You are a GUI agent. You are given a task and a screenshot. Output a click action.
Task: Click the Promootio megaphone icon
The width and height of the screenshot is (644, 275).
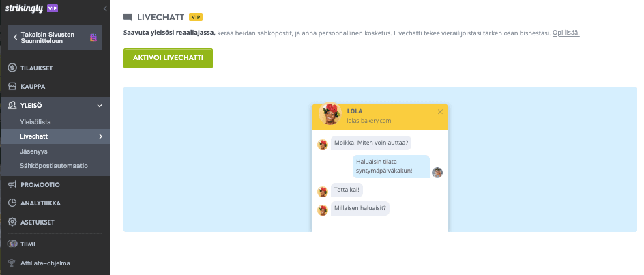pos(12,184)
